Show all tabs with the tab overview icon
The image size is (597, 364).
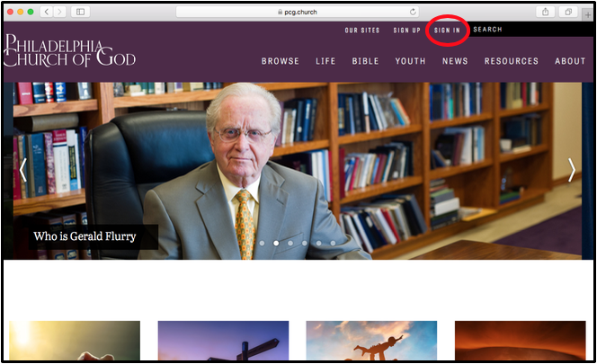click(x=568, y=12)
